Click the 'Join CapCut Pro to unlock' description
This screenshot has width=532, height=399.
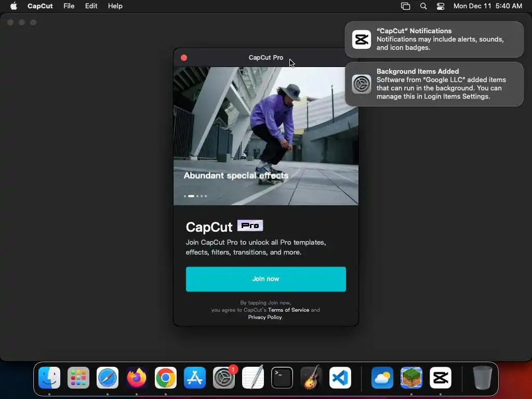click(x=256, y=247)
